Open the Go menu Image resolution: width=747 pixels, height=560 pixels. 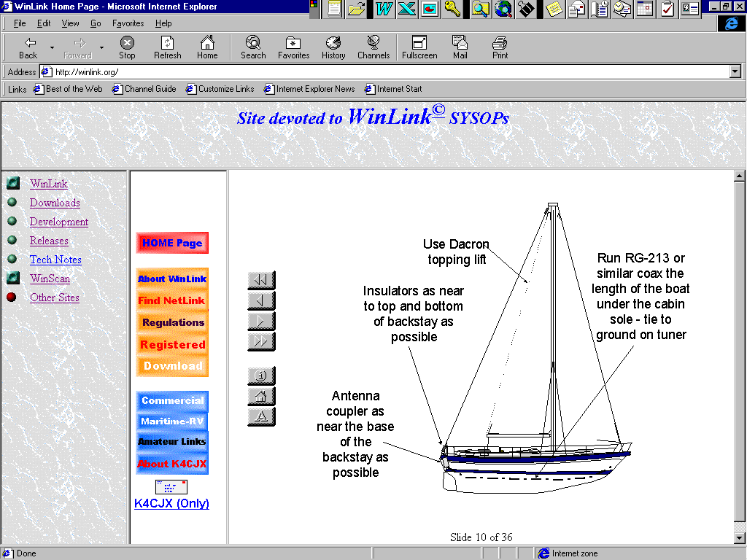[96, 23]
